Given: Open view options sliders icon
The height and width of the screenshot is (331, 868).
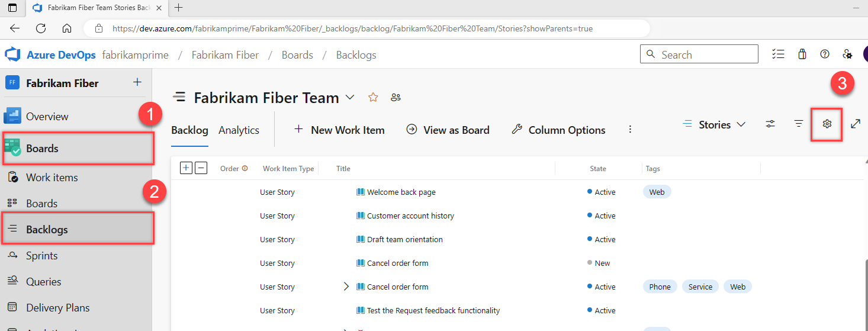Looking at the screenshot, I should 770,124.
